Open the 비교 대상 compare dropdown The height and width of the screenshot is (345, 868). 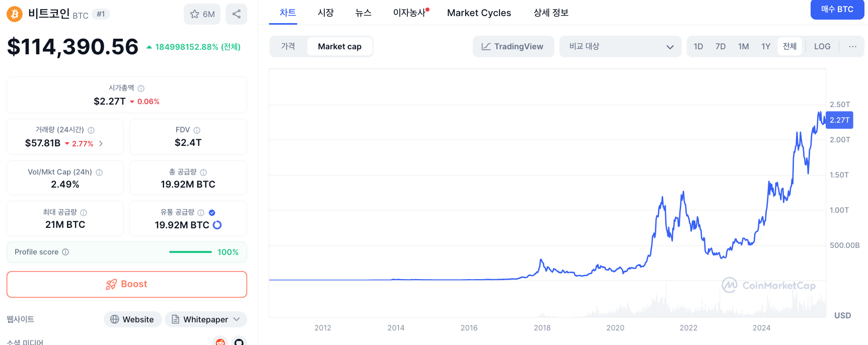click(620, 46)
